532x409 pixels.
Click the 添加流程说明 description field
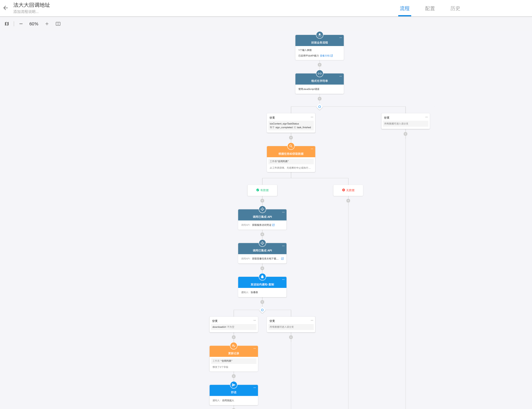[x=26, y=12]
